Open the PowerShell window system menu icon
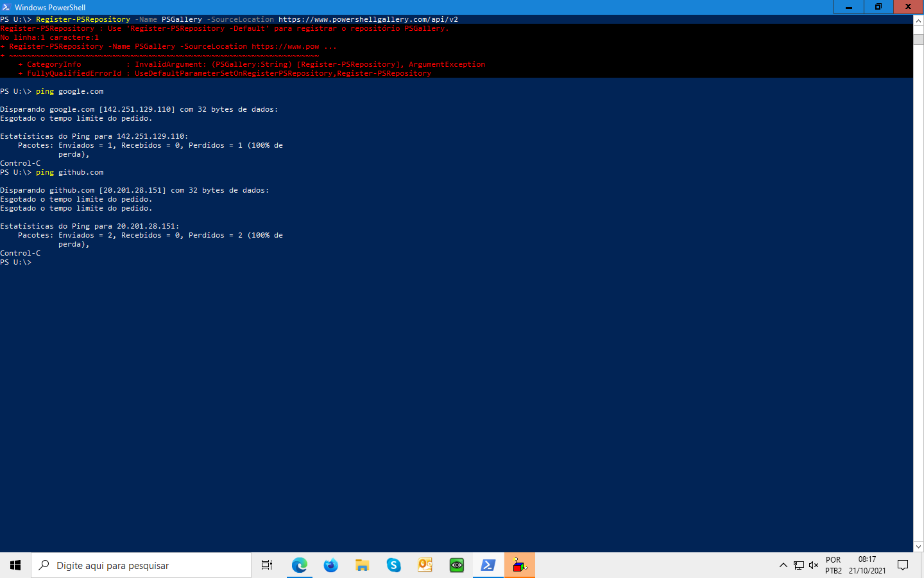The image size is (924, 578). 6,7
